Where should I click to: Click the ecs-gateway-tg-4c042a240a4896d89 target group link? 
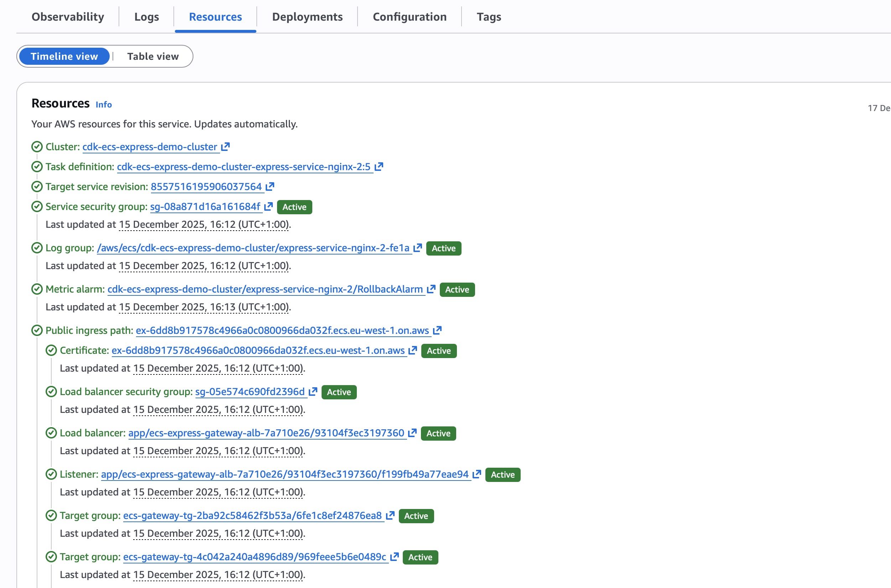[x=255, y=557]
